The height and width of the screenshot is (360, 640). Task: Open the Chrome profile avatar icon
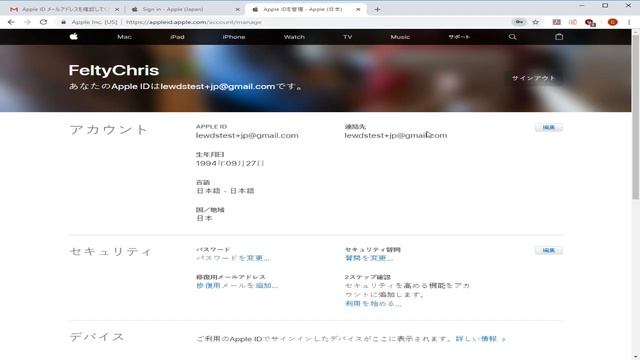(612, 22)
